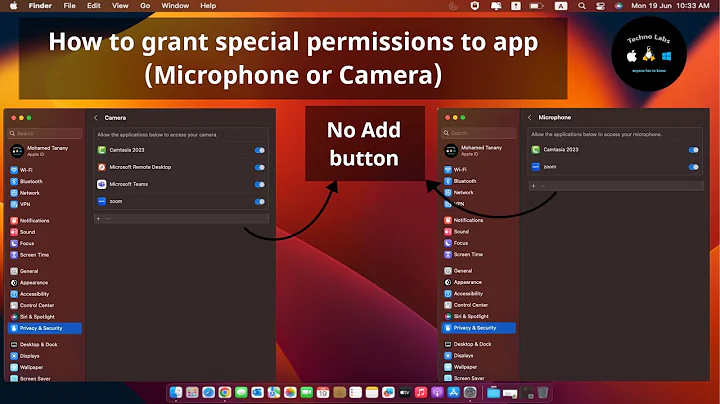Click minus button below Camera app list

tap(108, 219)
